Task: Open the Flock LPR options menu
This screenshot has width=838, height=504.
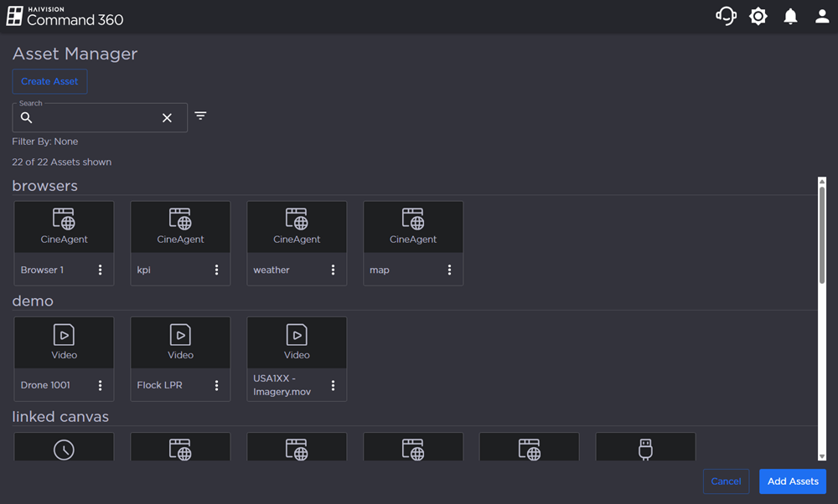Action: (216, 385)
